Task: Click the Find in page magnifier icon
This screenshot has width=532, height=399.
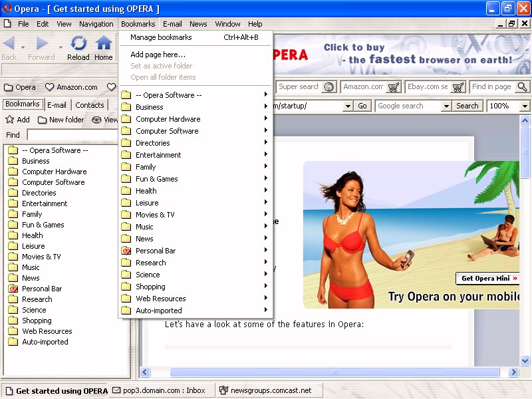Action: click(522, 87)
